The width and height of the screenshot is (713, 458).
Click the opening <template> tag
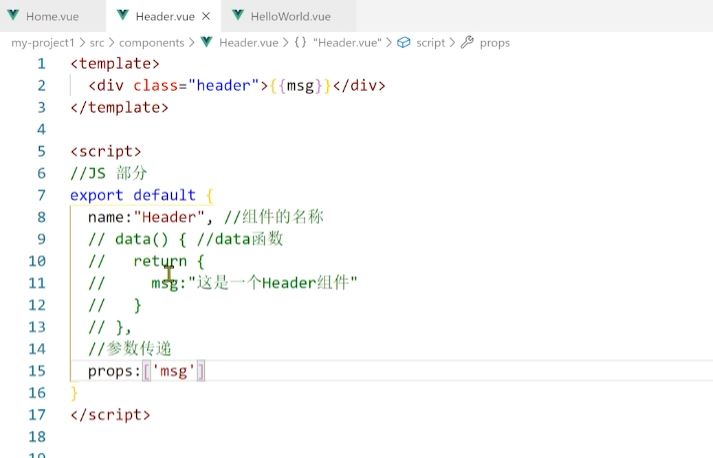[115, 64]
